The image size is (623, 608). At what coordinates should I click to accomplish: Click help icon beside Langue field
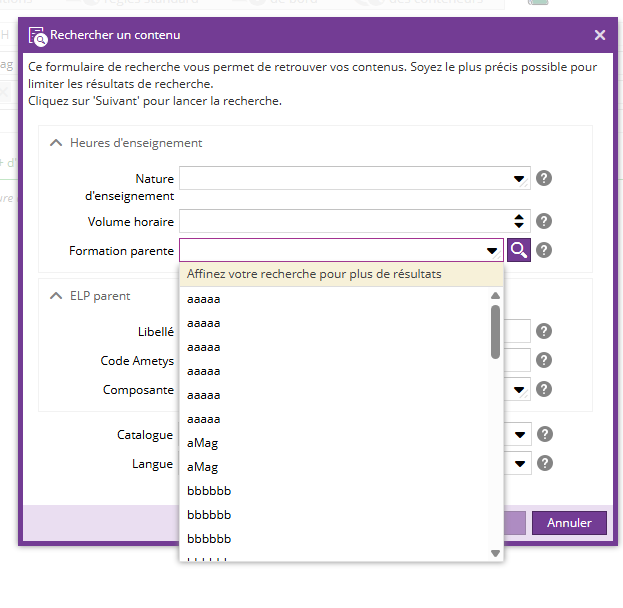coord(544,464)
